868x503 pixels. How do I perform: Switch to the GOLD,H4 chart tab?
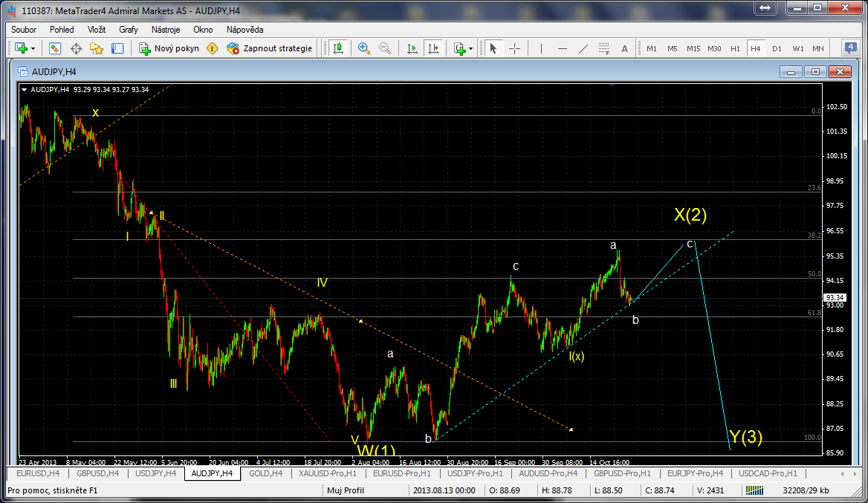click(265, 473)
